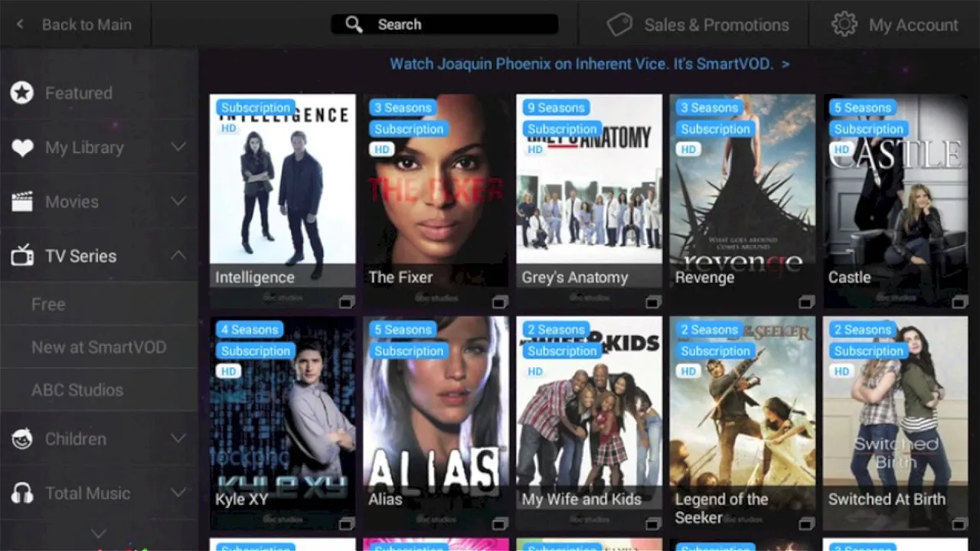Click the headphones icon beside Total Music
This screenshot has width=980, height=551.
tap(22, 494)
